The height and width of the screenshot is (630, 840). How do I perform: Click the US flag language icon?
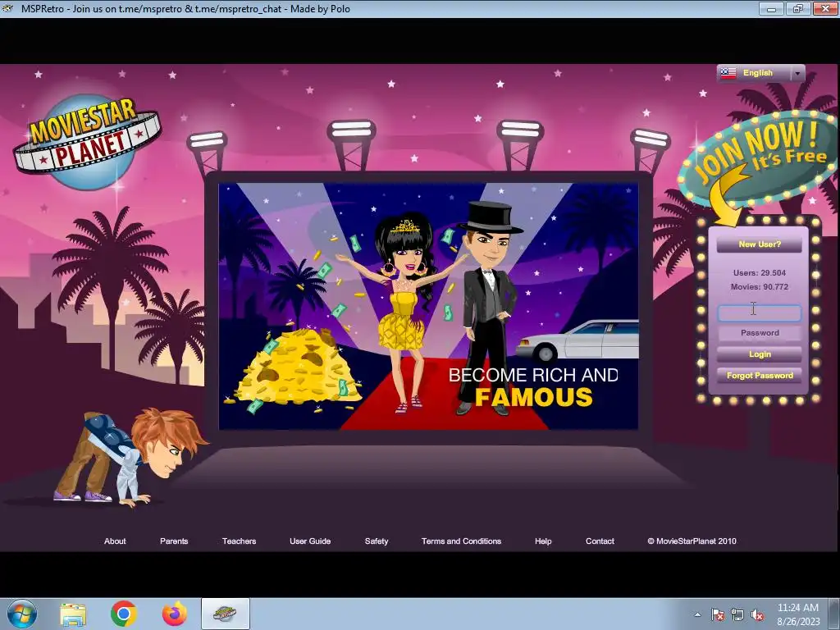(x=728, y=73)
